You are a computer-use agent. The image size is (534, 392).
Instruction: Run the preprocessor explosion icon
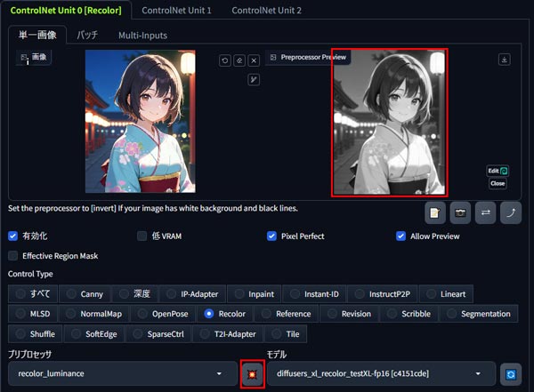252,374
